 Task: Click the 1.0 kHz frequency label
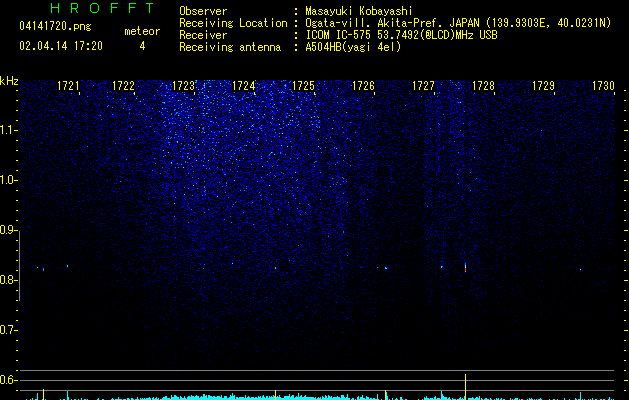[8, 180]
